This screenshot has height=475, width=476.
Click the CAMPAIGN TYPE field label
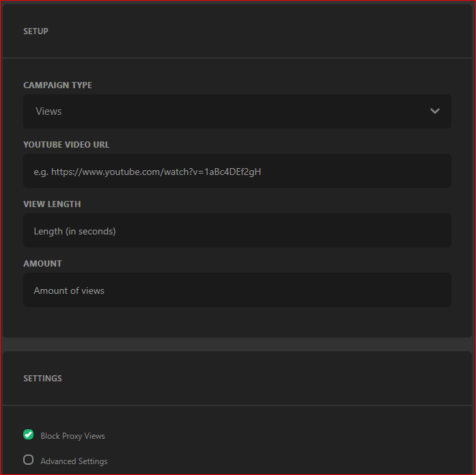tap(57, 85)
